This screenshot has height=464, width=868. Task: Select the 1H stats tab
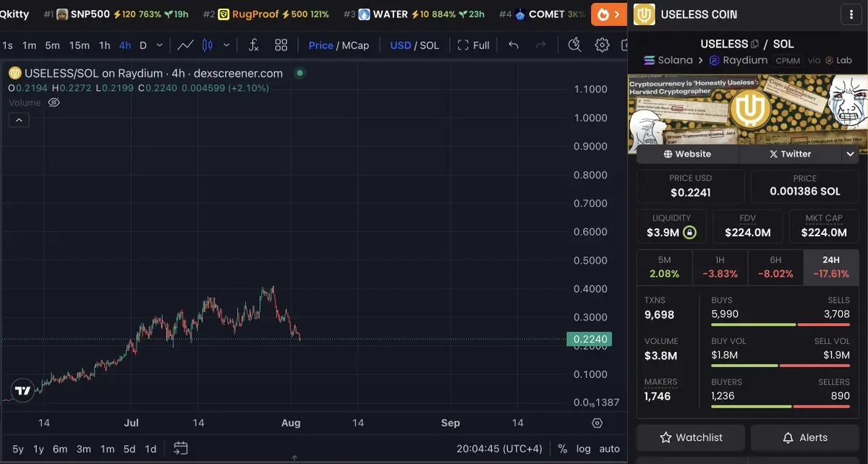(x=720, y=267)
